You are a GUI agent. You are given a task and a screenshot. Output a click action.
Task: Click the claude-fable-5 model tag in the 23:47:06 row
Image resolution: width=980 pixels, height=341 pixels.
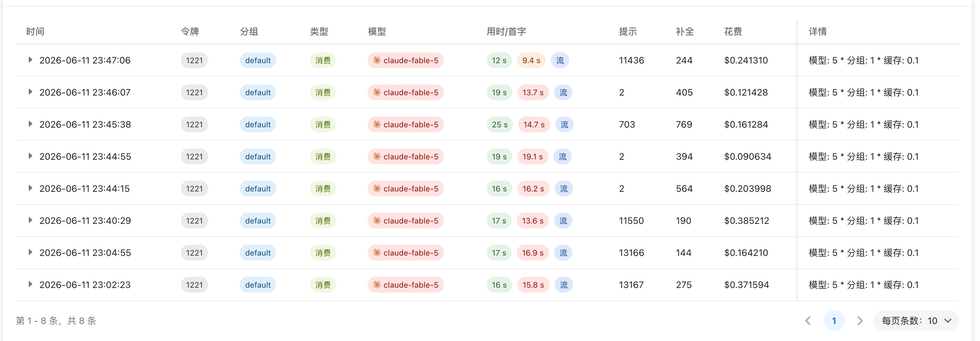(x=406, y=60)
